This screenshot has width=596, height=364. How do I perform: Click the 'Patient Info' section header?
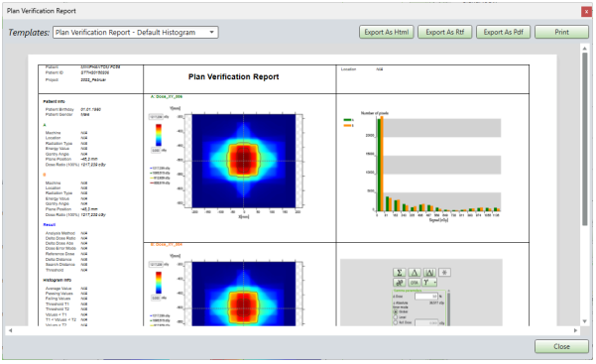click(x=54, y=101)
